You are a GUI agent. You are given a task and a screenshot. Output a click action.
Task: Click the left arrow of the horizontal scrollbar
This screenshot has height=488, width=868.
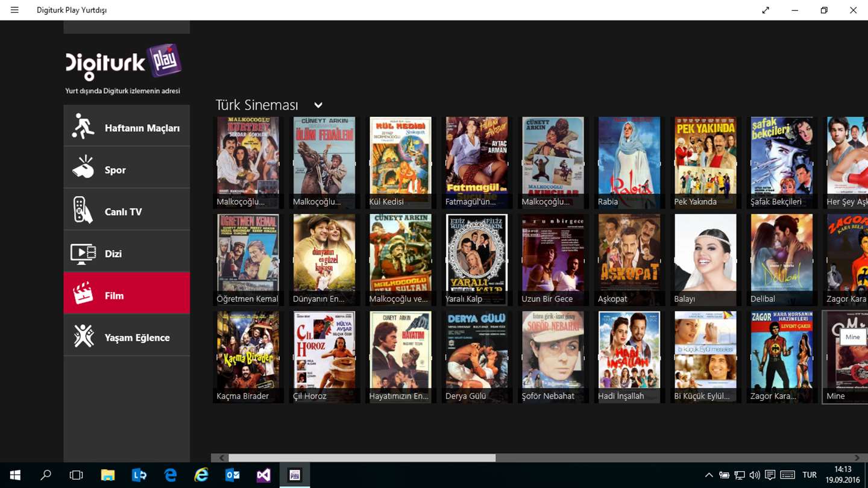(222, 458)
